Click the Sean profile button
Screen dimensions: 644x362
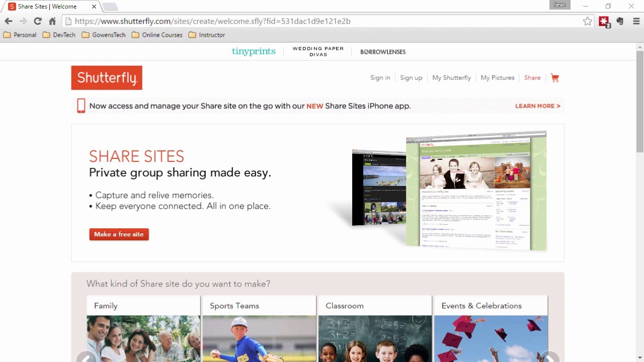[559, 5]
